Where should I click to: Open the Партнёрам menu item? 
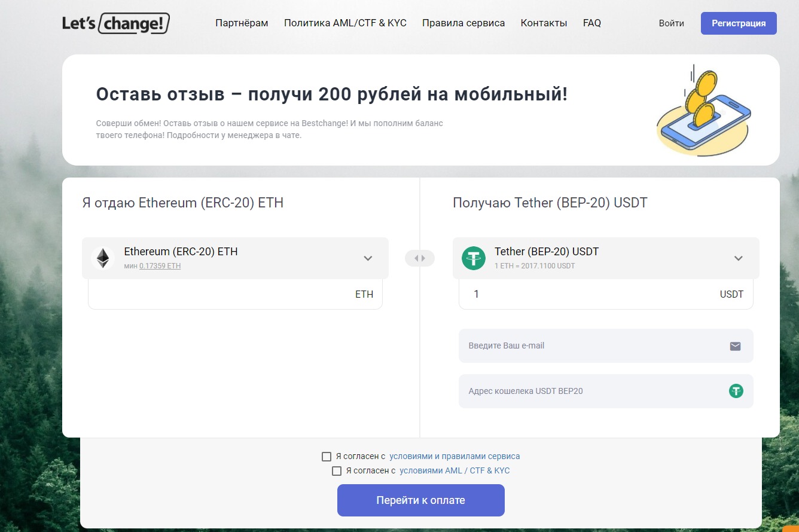(242, 23)
